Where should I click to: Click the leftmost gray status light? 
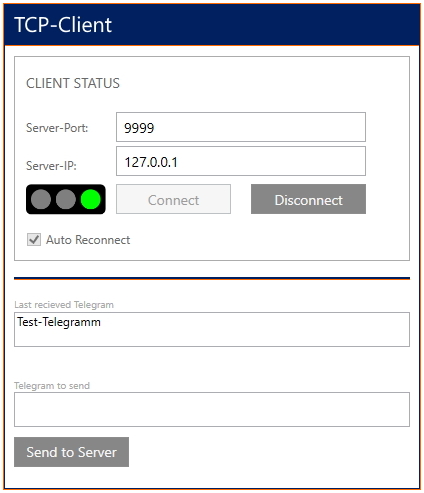pyautogui.click(x=41, y=199)
